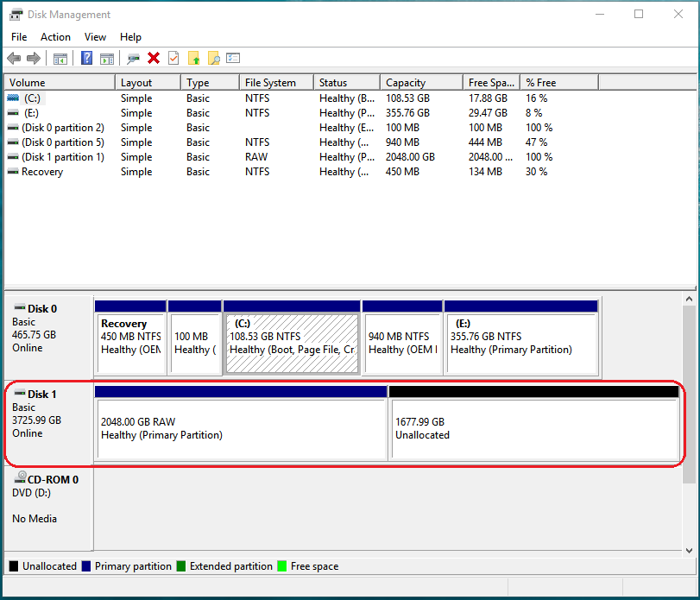Image resolution: width=700 pixels, height=600 pixels.
Task: Click the scroll down arrow in disk pane
Action: pos(689,551)
